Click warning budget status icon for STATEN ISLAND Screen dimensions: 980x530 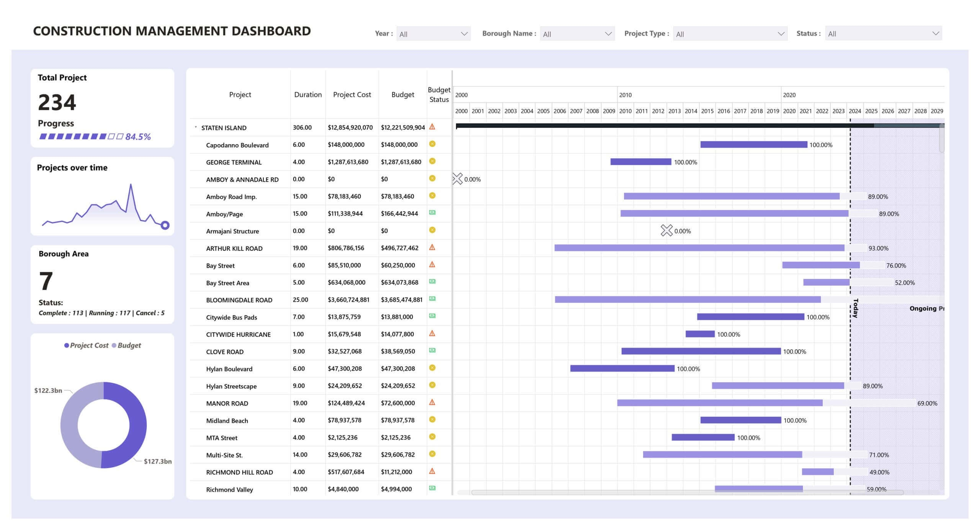point(432,127)
